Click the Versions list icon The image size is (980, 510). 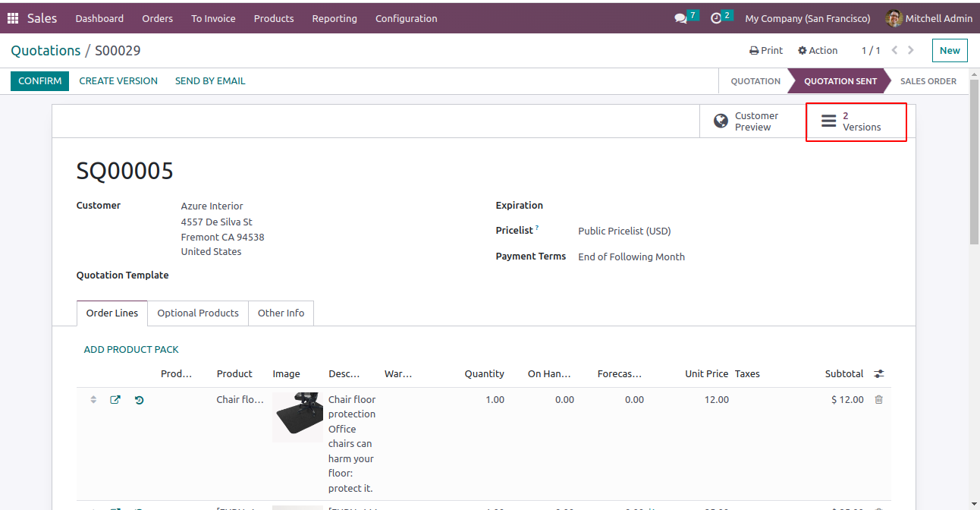coord(828,121)
